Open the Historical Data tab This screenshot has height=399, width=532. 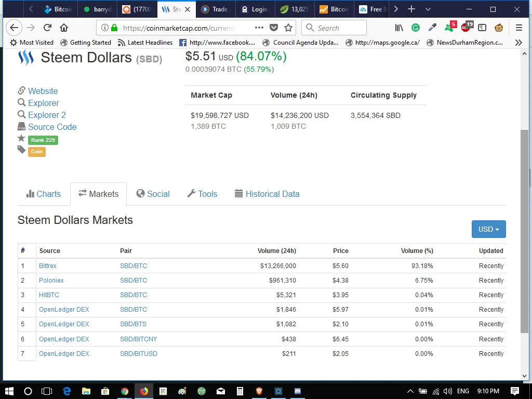268,194
